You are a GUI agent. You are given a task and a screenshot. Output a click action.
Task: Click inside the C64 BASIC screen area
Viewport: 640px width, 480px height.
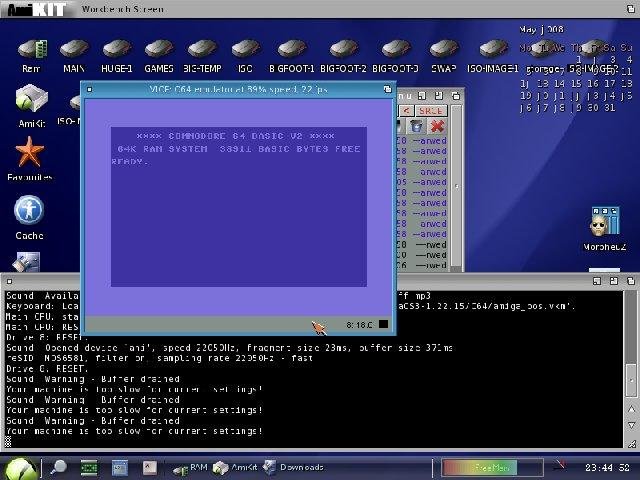[x=239, y=207]
